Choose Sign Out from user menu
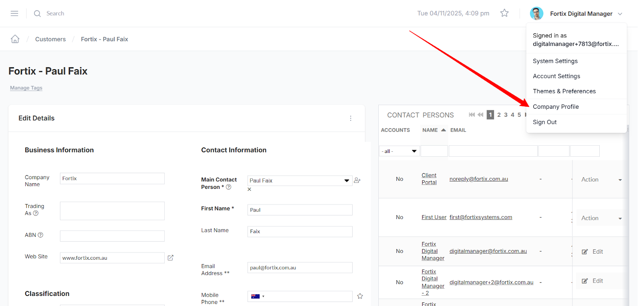 click(545, 122)
